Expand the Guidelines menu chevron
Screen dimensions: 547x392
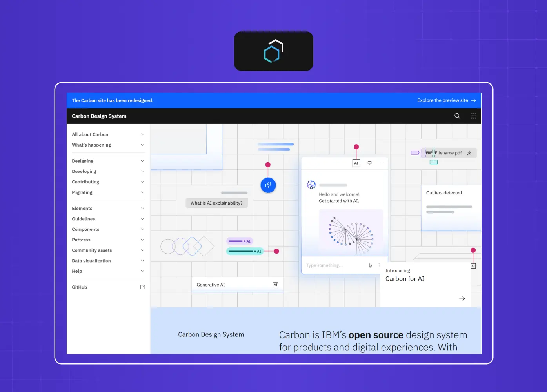142,219
